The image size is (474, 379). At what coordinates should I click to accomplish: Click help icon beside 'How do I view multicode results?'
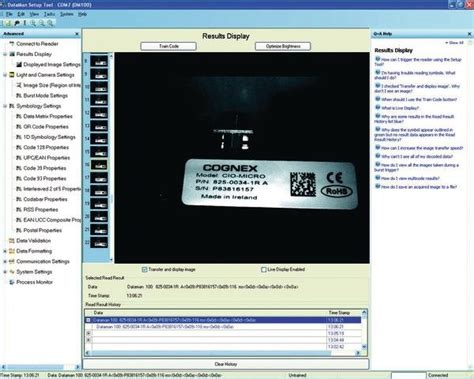click(378, 178)
